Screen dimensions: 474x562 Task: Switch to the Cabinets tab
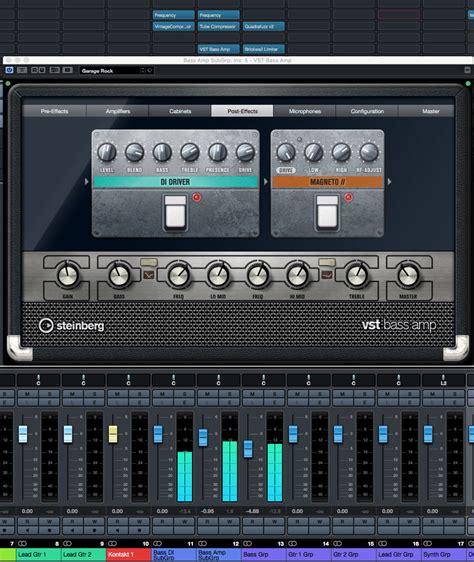[180, 111]
